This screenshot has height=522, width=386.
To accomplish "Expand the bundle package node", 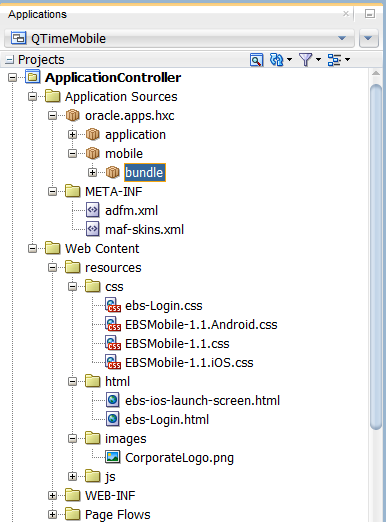I will (92, 173).
